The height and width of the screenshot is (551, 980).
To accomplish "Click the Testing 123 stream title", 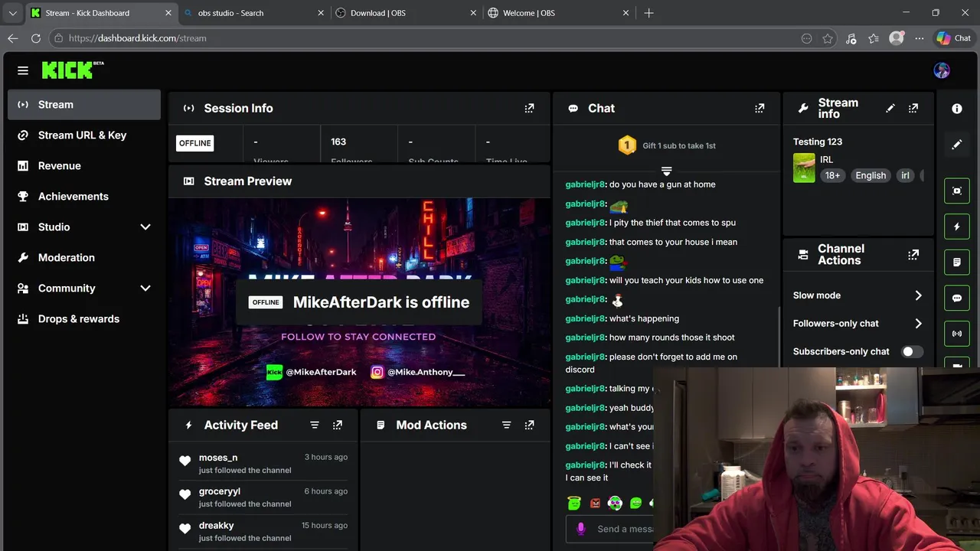I will 818,142.
